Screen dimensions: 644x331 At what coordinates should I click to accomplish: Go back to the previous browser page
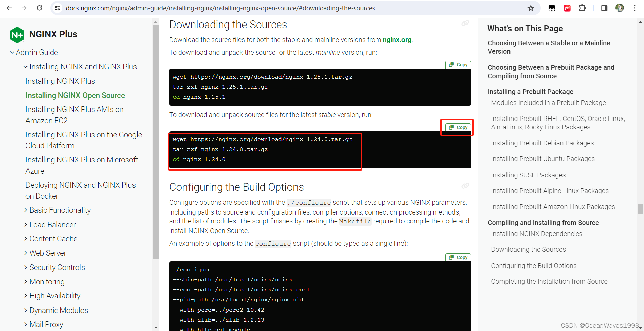pyautogui.click(x=9, y=8)
